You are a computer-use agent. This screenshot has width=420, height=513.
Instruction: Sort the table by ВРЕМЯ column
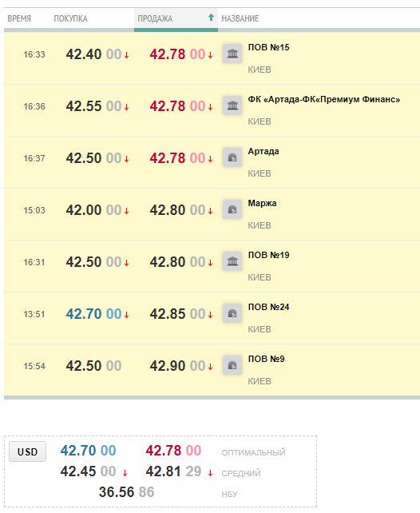click(x=19, y=18)
